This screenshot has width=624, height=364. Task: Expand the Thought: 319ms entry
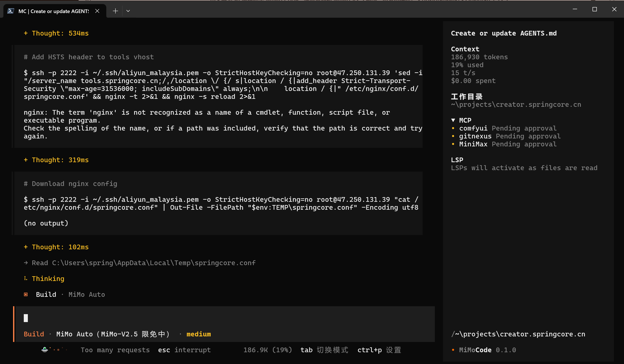pos(56,160)
